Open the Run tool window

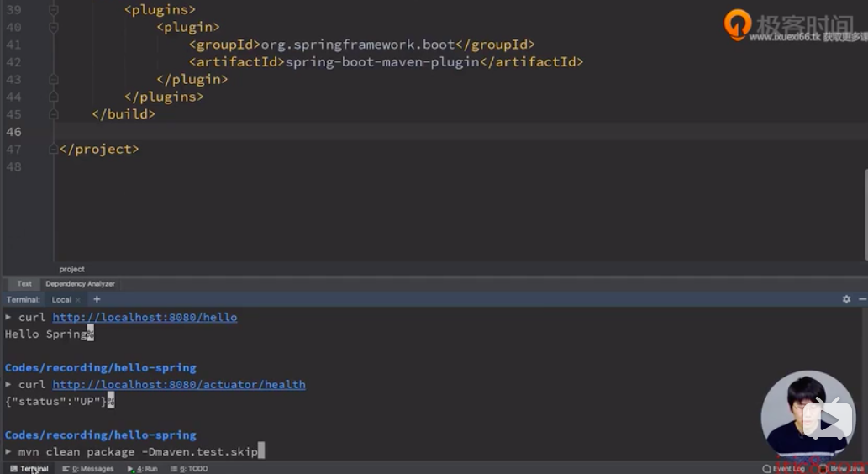click(143, 468)
